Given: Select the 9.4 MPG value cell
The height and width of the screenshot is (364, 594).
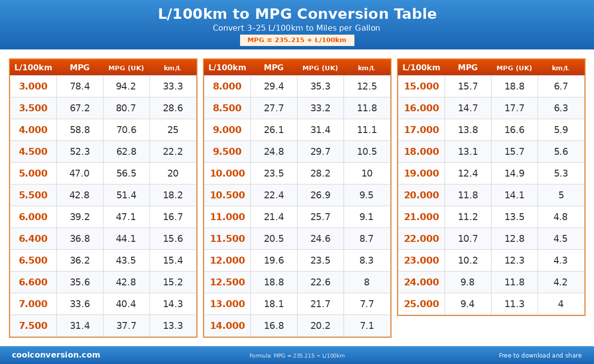Looking at the screenshot, I should coord(468,304).
